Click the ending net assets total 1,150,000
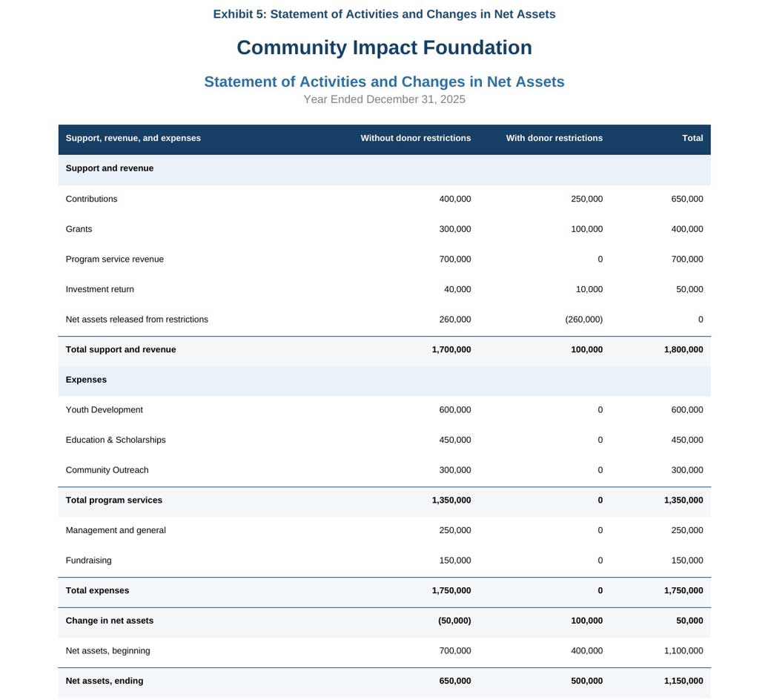The height and width of the screenshot is (700, 768). coord(683,681)
